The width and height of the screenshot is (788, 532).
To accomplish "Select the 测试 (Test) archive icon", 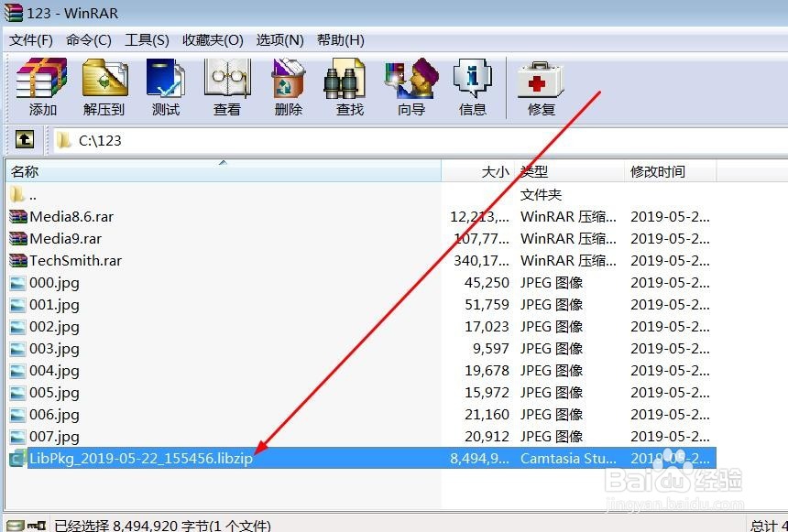I will (x=165, y=86).
